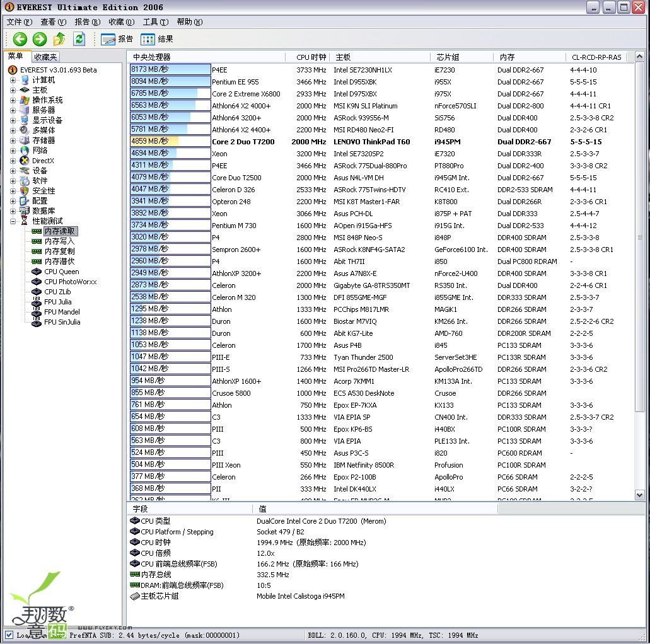Expand the 显示设备 tree node

click(13, 120)
